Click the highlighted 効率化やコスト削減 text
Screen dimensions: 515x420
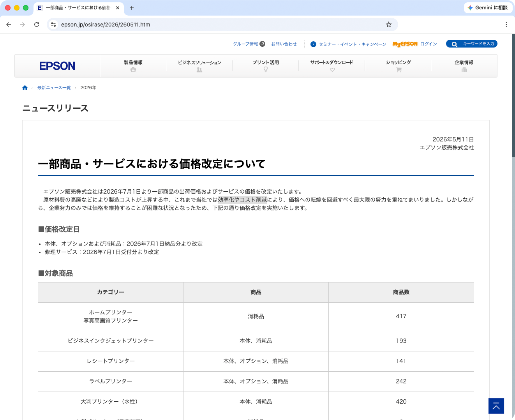tap(242, 199)
